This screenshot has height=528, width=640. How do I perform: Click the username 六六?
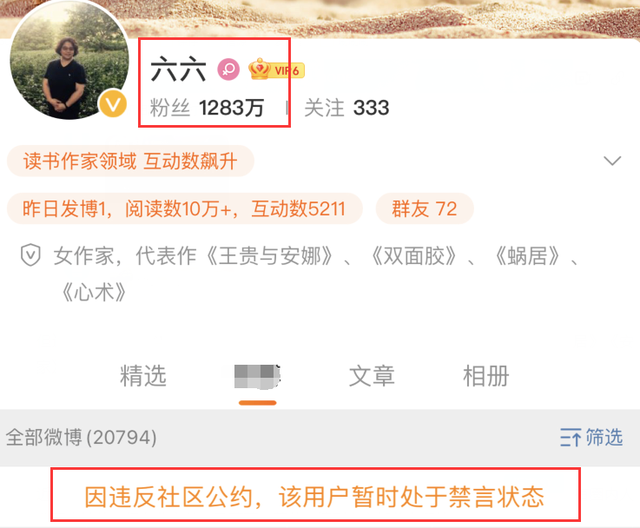tap(178, 70)
